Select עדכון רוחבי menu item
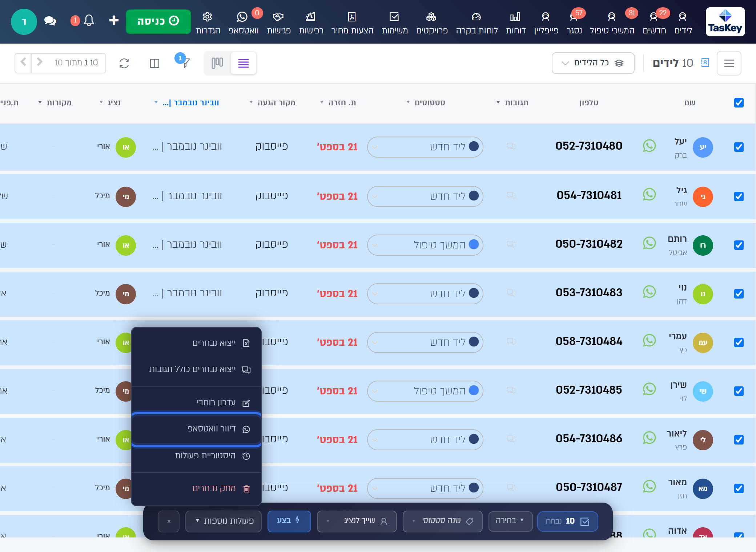This screenshot has width=756, height=552. point(196,402)
